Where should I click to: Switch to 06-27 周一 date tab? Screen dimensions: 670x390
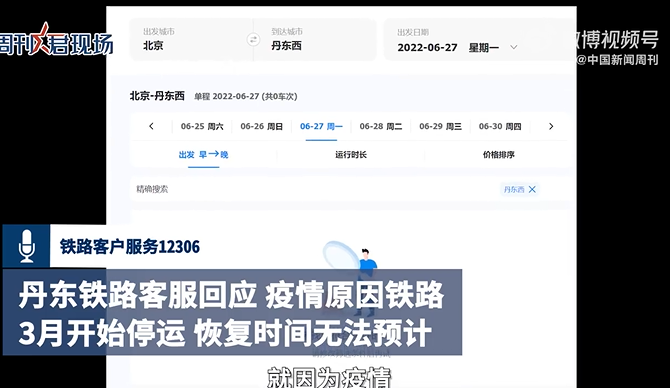tap(321, 126)
